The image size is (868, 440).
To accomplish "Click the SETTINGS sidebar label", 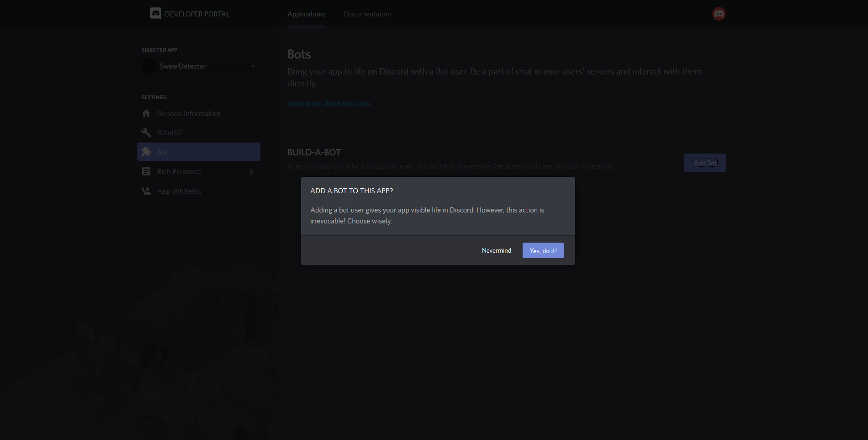I will [x=154, y=97].
